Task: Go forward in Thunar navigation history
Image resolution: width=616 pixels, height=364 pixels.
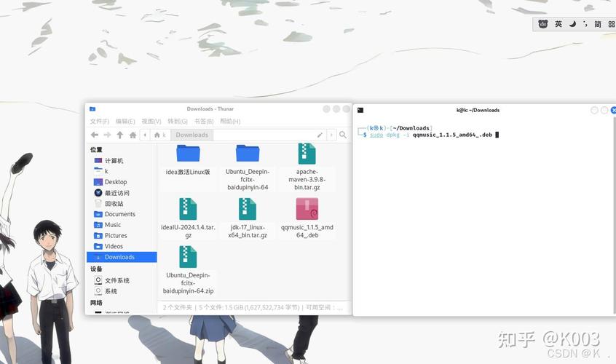Action: 107,135
